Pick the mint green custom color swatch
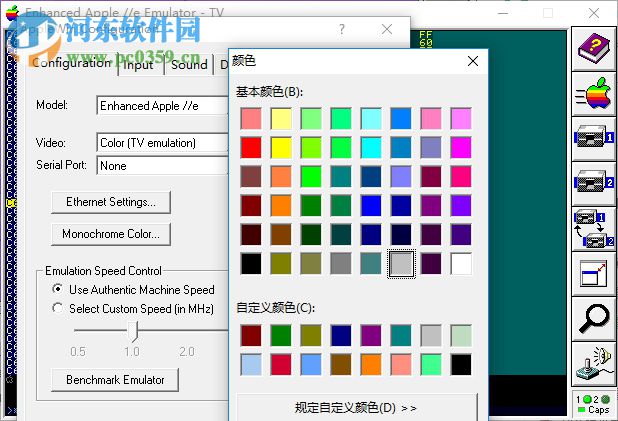618x421 pixels. tap(431, 365)
